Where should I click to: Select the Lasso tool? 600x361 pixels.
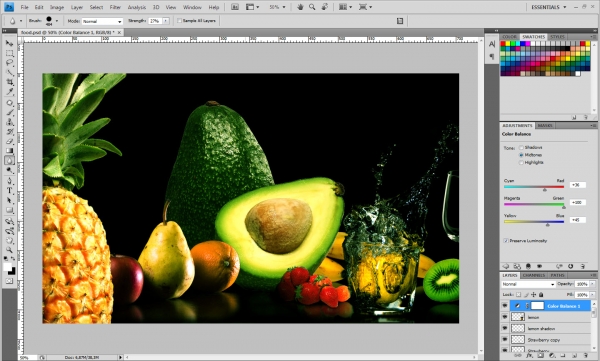9,63
